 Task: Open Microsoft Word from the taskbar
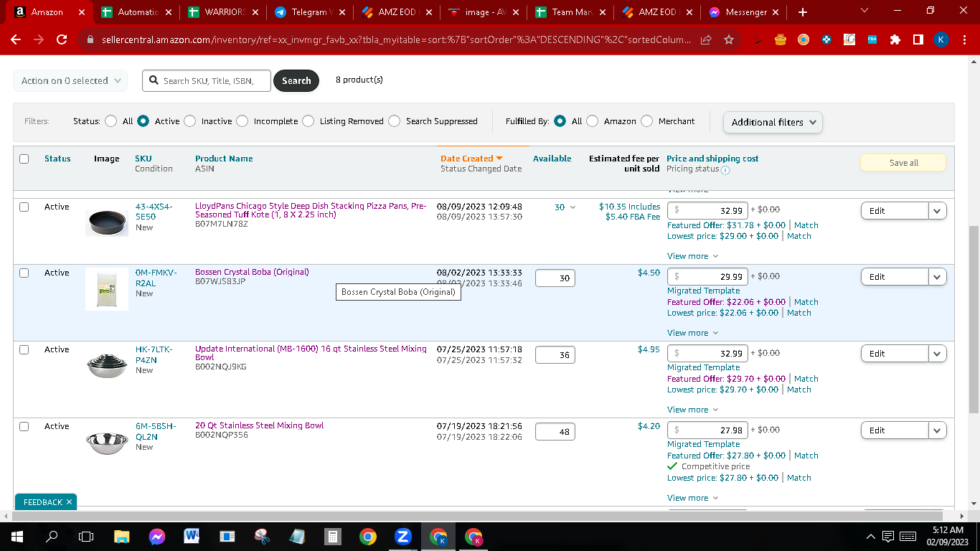click(x=192, y=536)
